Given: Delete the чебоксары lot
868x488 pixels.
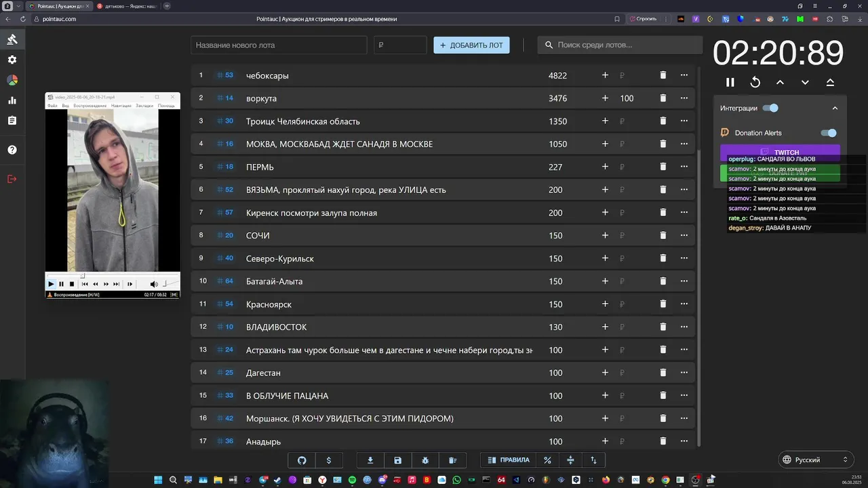Looking at the screenshot, I should (663, 75).
